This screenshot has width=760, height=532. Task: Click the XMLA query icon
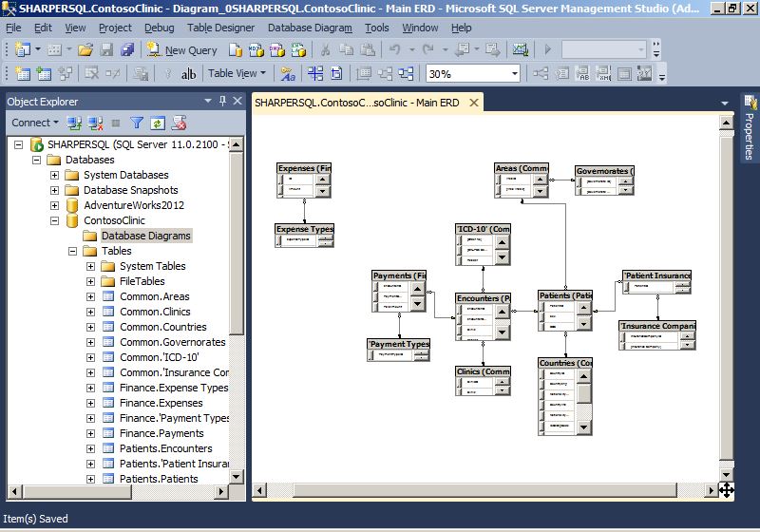pos(298,49)
